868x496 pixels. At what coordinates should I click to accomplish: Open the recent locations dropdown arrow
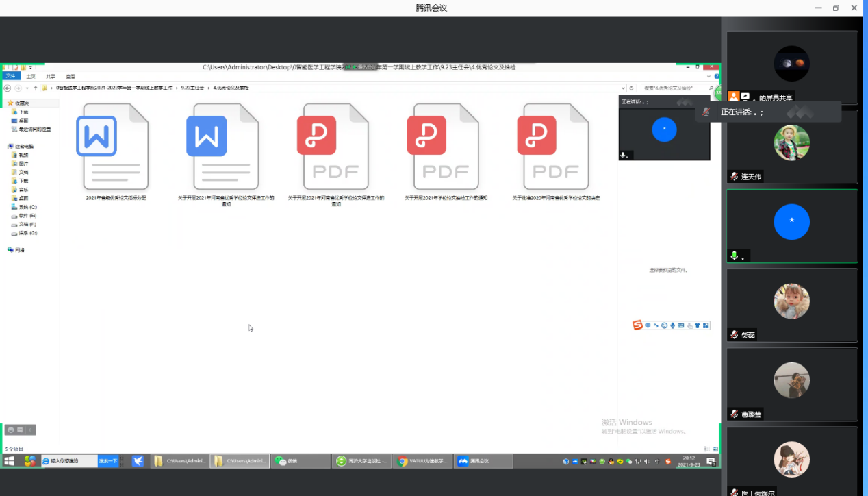pos(27,88)
